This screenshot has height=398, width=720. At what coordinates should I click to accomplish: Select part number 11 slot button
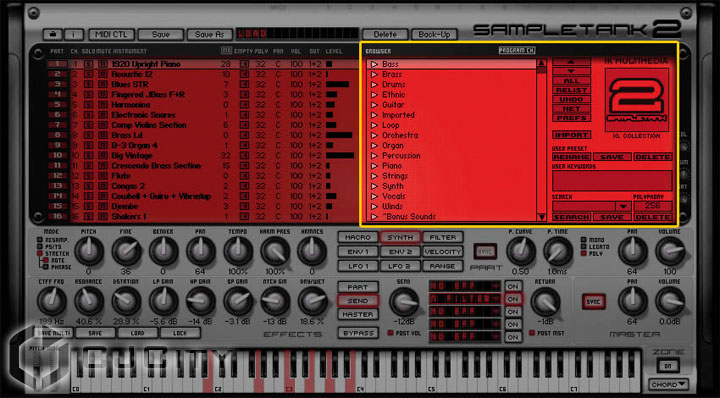(57, 166)
